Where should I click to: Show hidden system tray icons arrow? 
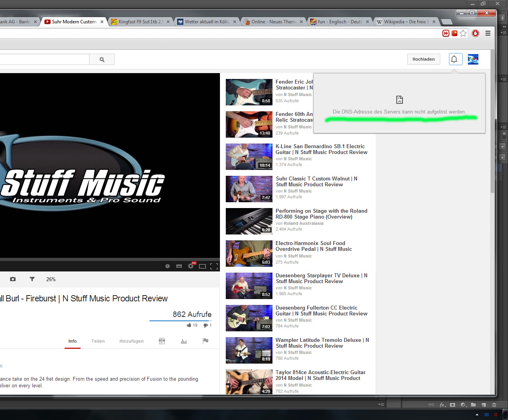coord(477,415)
